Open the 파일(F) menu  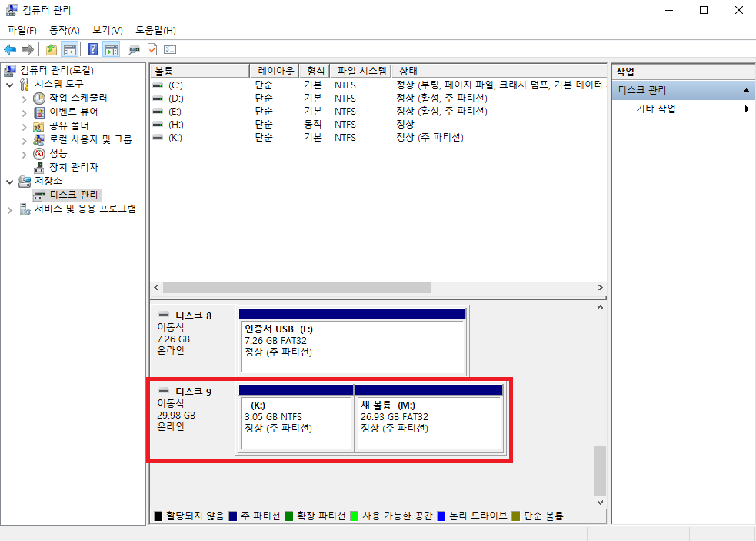tap(22, 31)
